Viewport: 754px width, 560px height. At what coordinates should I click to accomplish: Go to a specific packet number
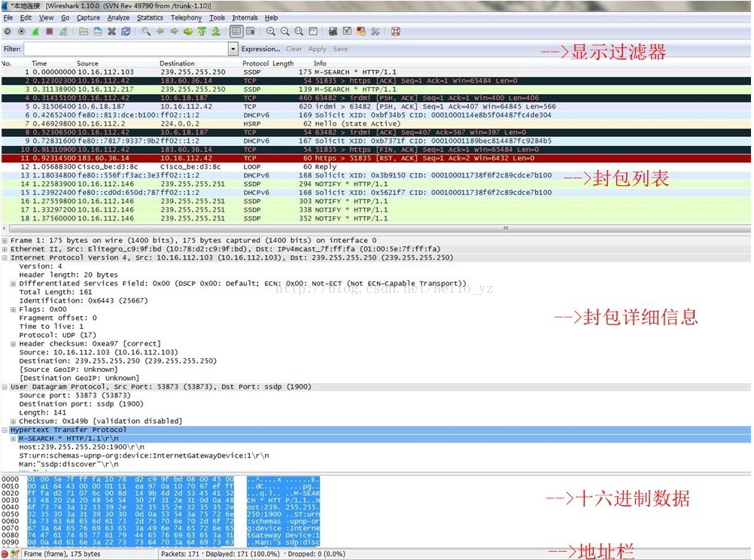click(188, 32)
